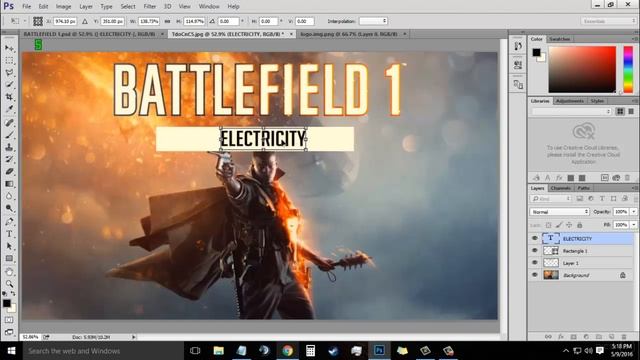Hide the Background layer
Screen dimensions: 640x360
pyautogui.click(x=535, y=275)
